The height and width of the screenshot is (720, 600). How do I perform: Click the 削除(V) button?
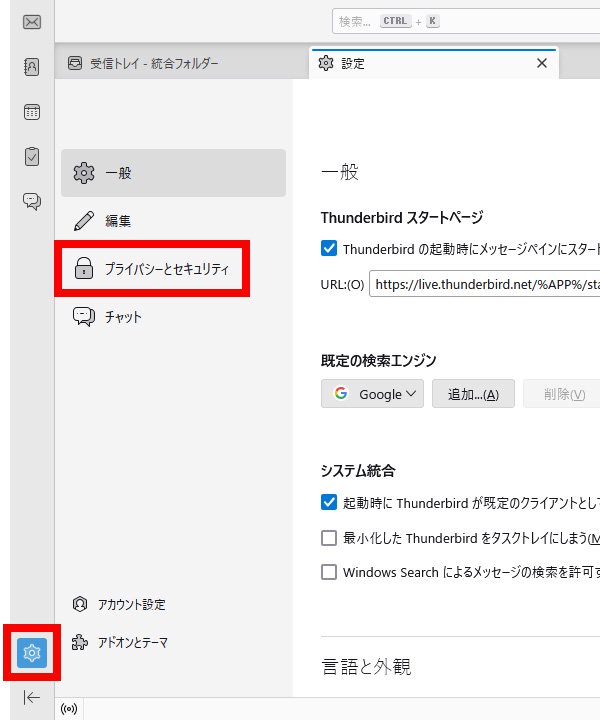(x=562, y=394)
